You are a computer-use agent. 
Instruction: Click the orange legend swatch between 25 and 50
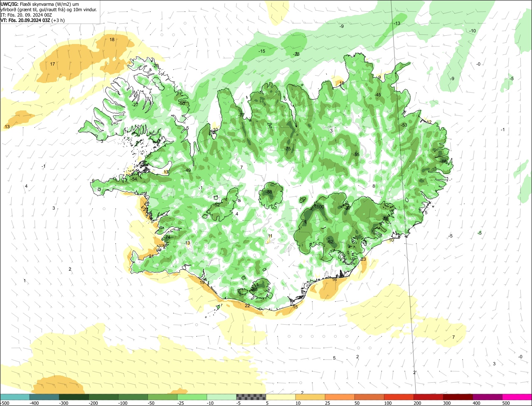pyautogui.click(x=340, y=397)
